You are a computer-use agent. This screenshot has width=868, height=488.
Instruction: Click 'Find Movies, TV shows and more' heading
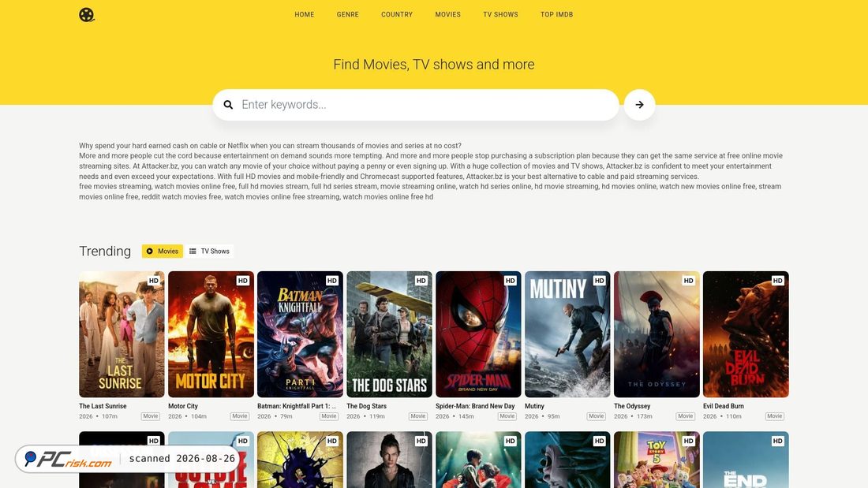(434, 64)
